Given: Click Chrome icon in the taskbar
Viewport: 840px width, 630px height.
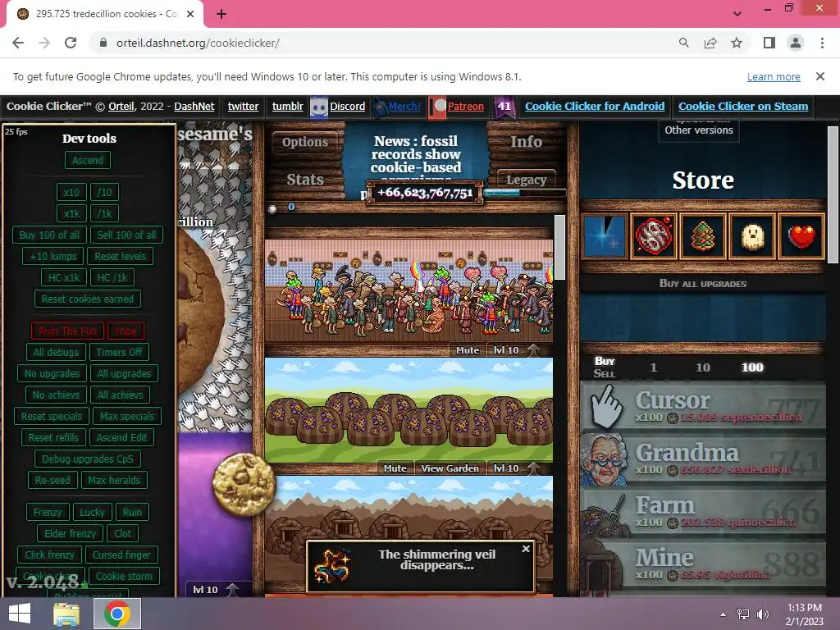Looking at the screenshot, I should click(117, 614).
